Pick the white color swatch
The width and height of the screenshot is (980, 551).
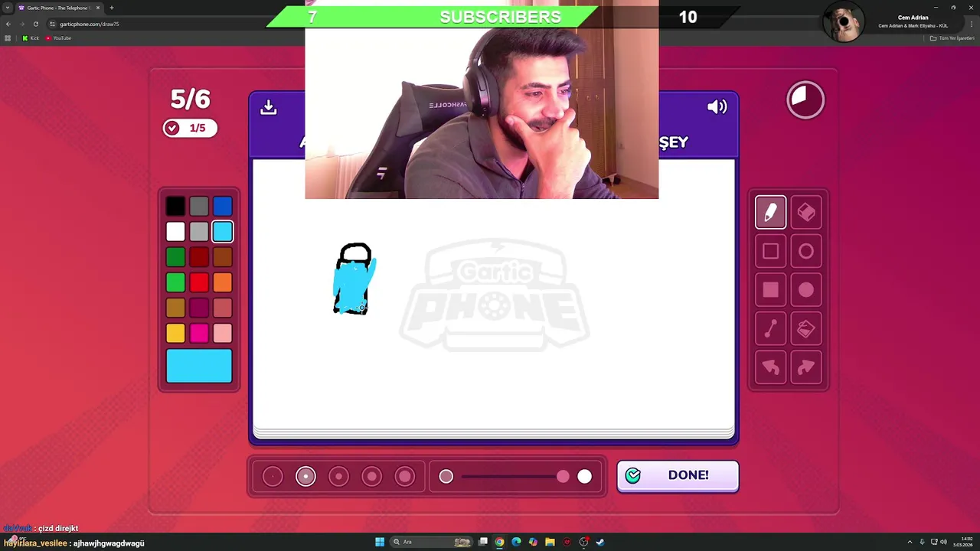pyautogui.click(x=175, y=231)
